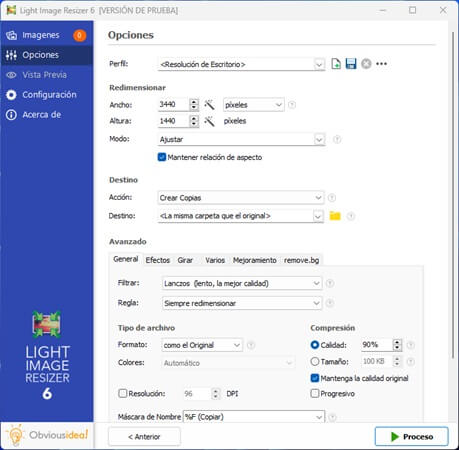
Task: Switch to the Mejoramiento tab
Action: click(x=255, y=260)
